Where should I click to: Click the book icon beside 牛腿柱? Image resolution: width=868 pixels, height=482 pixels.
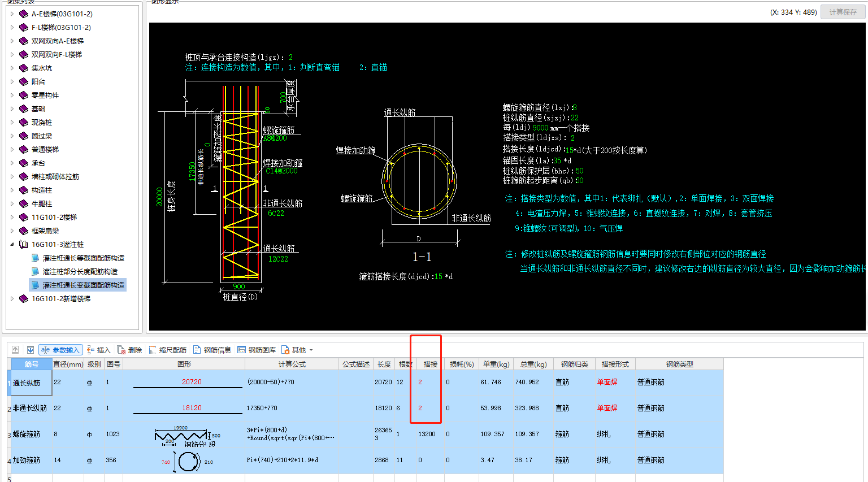(x=23, y=203)
